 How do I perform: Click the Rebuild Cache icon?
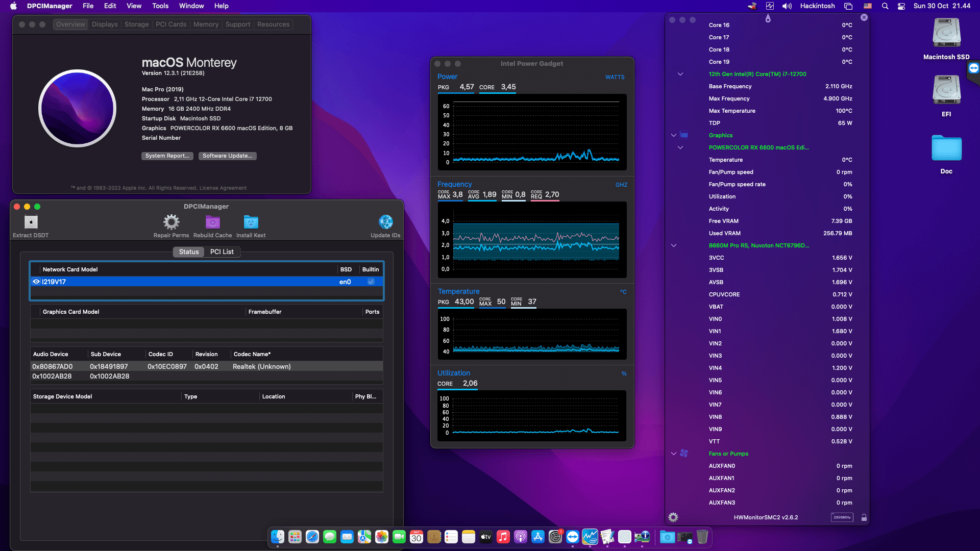tap(212, 222)
